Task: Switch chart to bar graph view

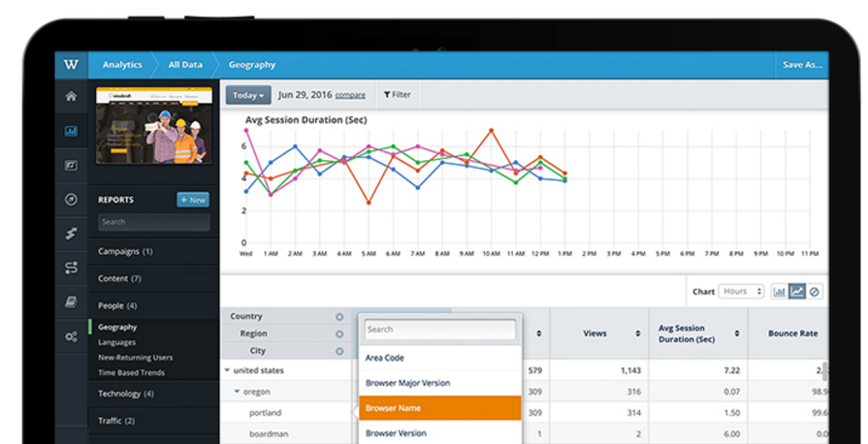Action: pyautogui.click(x=780, y=292)
